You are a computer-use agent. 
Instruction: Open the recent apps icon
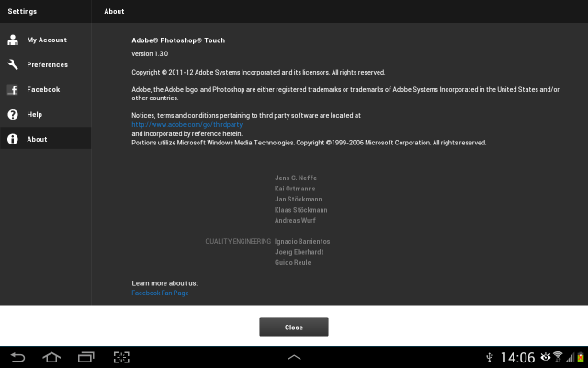85,357
